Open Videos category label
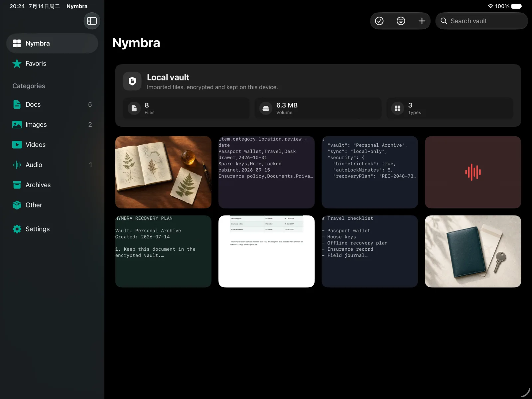Image resolution: width=532 pixels, height=399 pixels. click(36, 145)
